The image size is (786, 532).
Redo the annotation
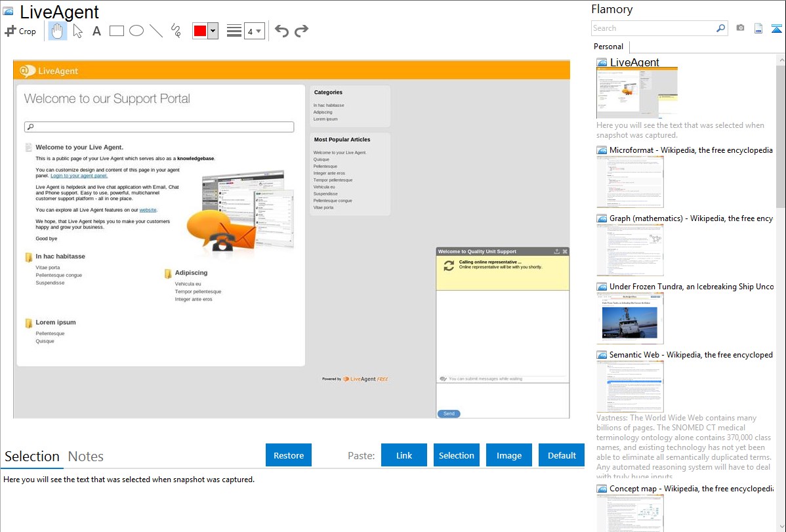(301, 31)
